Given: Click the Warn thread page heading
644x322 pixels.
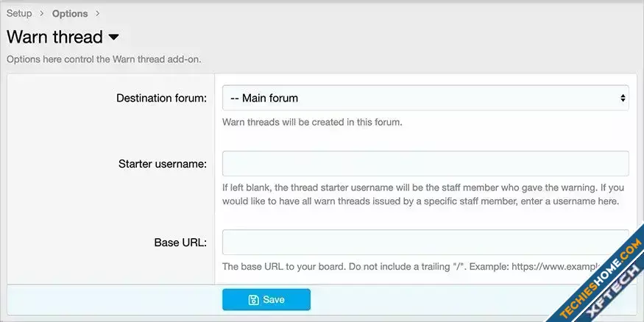Looking at the screenshot, I should tap(54, 37).
